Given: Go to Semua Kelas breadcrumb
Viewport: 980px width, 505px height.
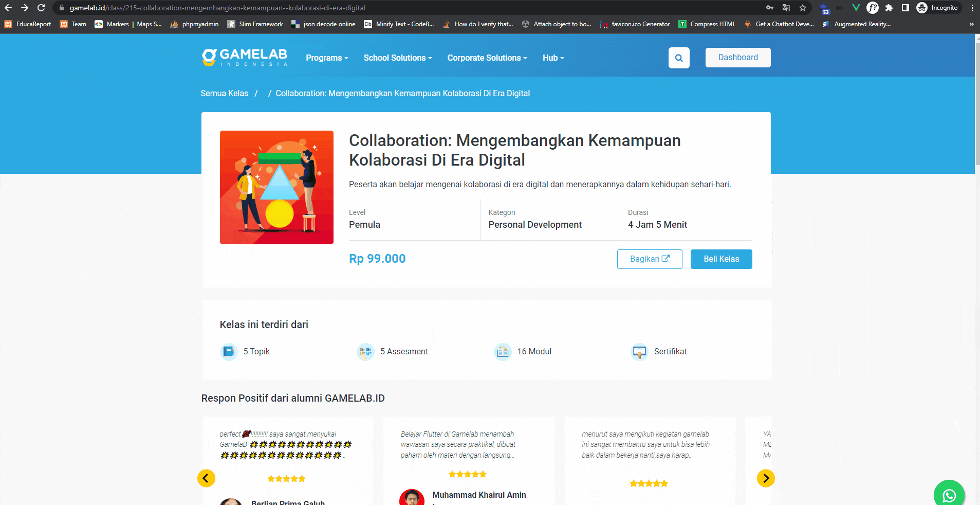Looking at the screenshot, I should click(x=224, y=93).
